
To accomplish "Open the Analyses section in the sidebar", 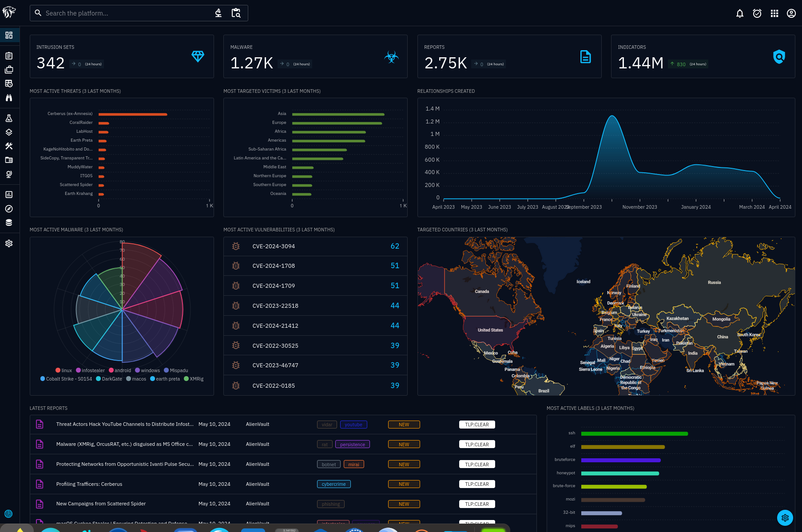I will click(9, 56).
